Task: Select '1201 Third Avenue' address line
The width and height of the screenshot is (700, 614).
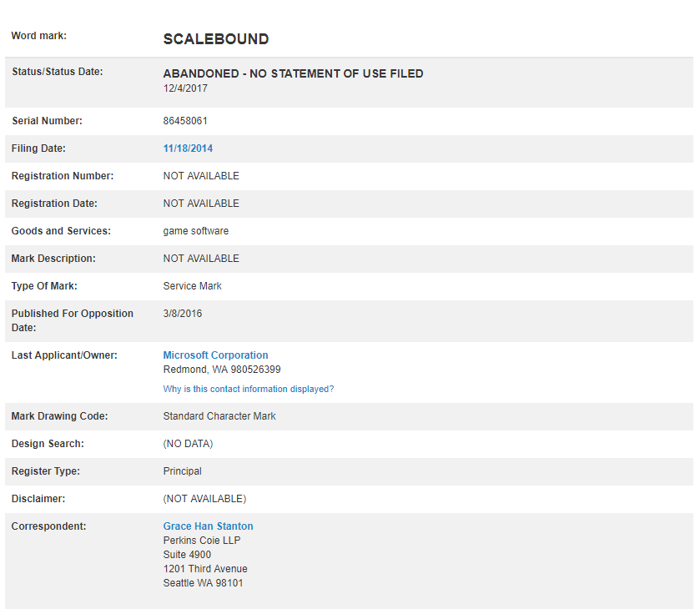Action: click(x=205, y=569)
